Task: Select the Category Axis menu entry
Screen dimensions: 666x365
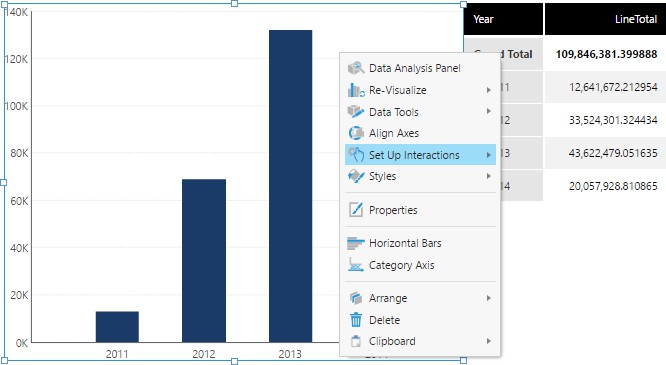Action: click(x=420, y=265)
